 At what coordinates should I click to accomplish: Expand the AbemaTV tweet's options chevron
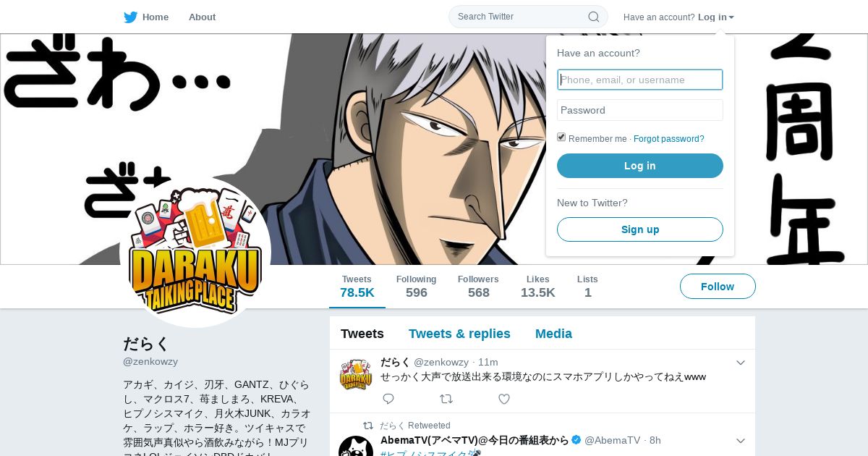pos(741,441)
